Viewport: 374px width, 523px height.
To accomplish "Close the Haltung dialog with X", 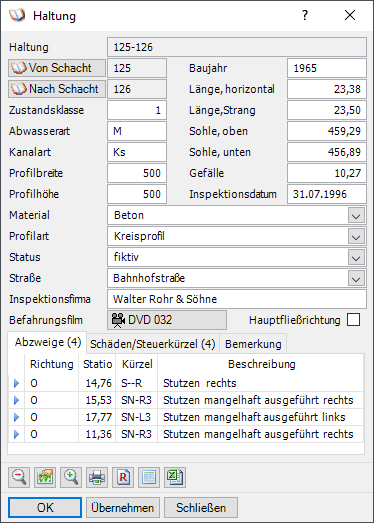I will pos(350,15).
